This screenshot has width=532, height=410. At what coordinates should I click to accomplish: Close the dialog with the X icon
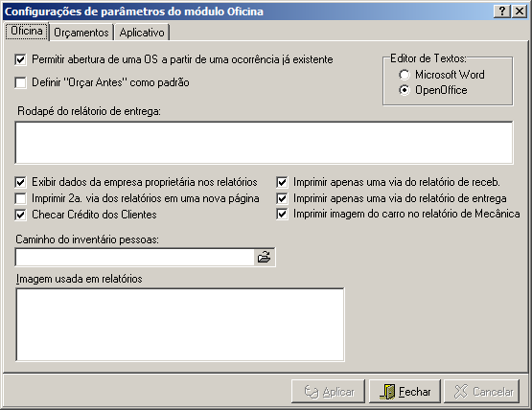click(520, 11)
